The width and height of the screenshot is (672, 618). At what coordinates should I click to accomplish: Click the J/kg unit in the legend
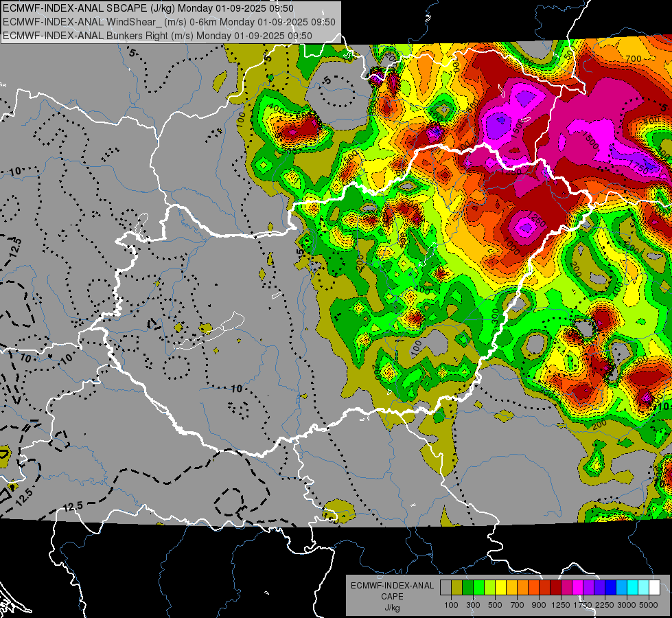pyautogui.click(x=392, y=608)
